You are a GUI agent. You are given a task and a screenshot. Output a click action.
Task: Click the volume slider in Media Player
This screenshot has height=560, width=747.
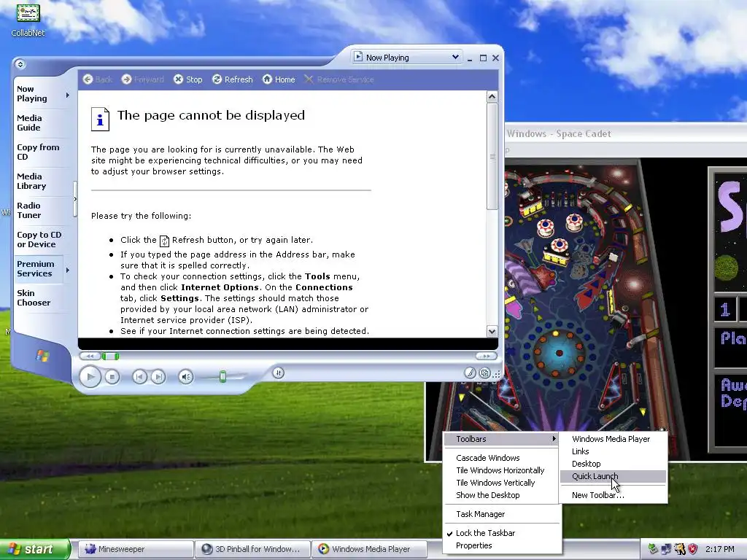[222, 377]
